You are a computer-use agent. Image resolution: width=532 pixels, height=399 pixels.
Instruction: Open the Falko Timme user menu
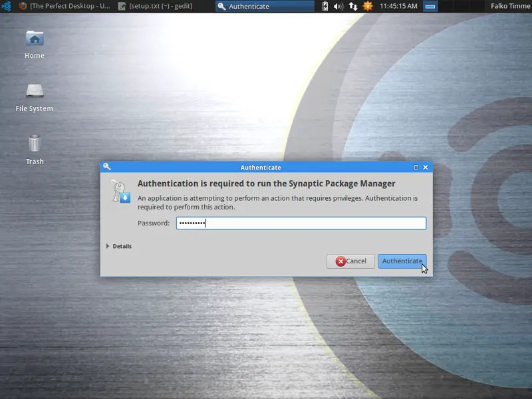[x=510, y=6]
